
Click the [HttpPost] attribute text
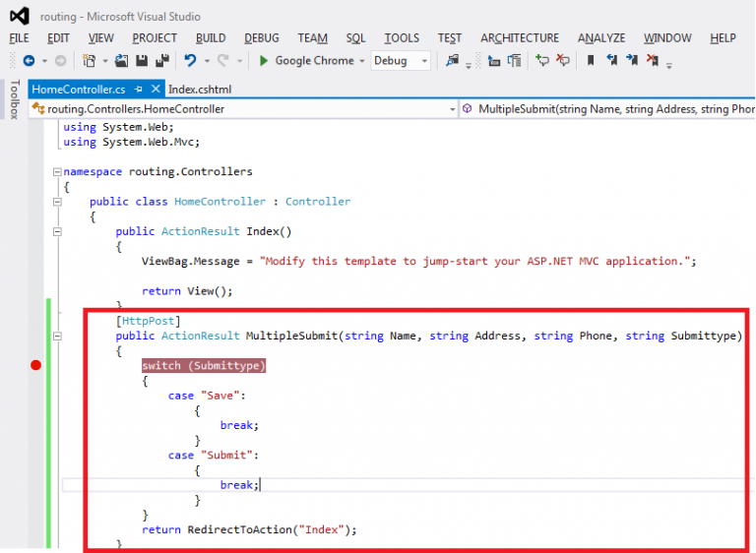(x=148, y=321)
